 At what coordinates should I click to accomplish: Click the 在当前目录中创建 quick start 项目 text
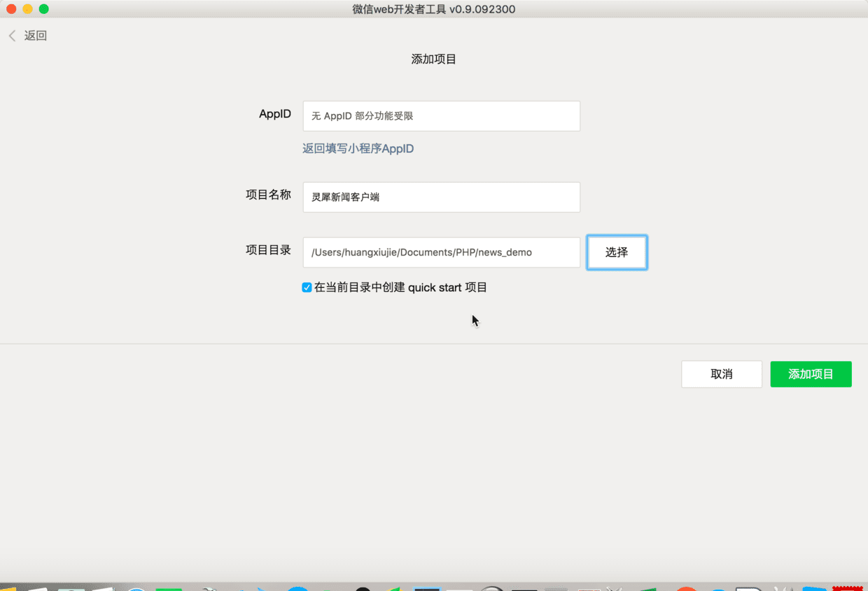(400, 287)
